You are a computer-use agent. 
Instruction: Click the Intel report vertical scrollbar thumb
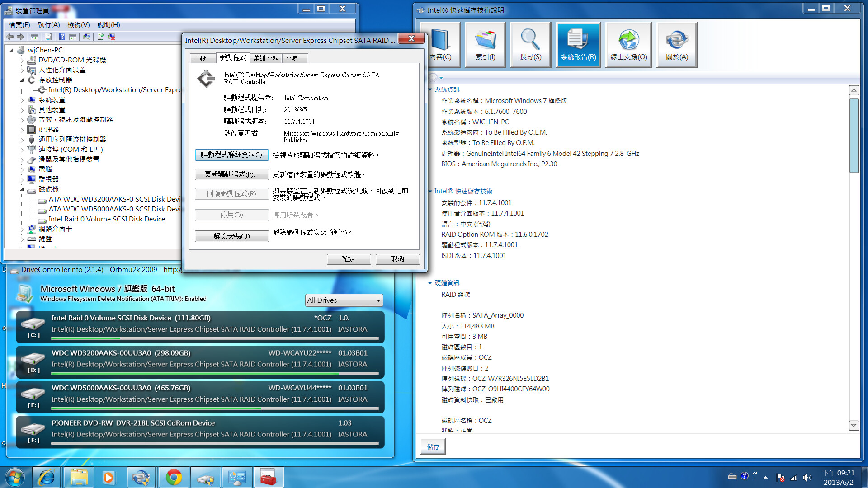point(854,135)
